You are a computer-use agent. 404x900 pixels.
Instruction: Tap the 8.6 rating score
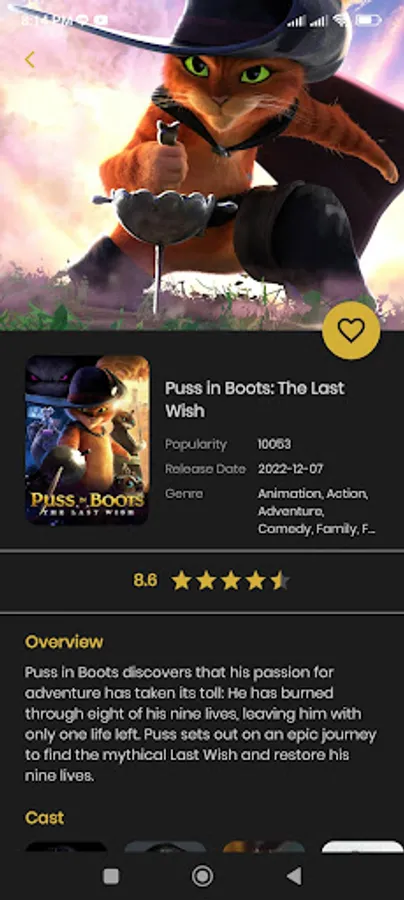(145, 580)
